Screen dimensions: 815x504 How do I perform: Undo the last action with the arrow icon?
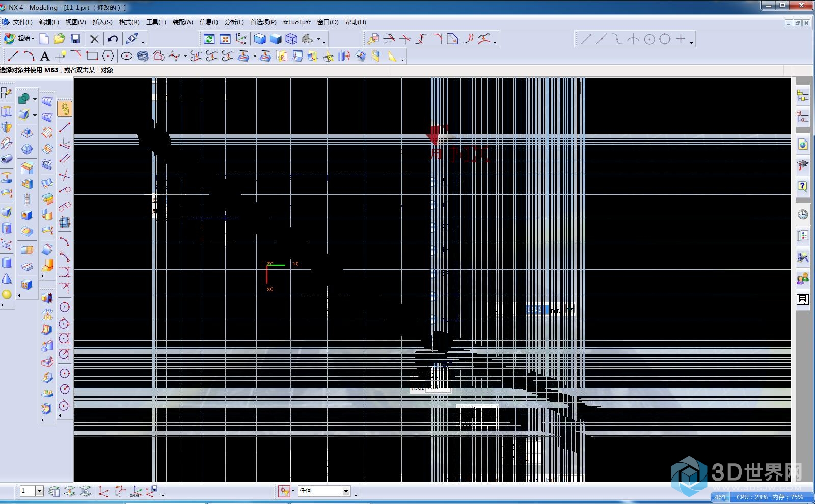coord(113,39)
